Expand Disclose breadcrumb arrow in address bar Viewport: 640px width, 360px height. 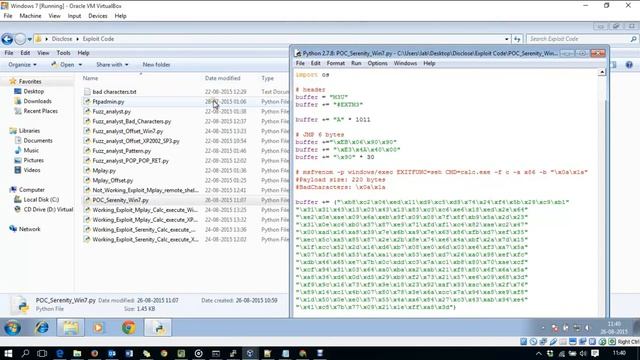pos(77,39)
